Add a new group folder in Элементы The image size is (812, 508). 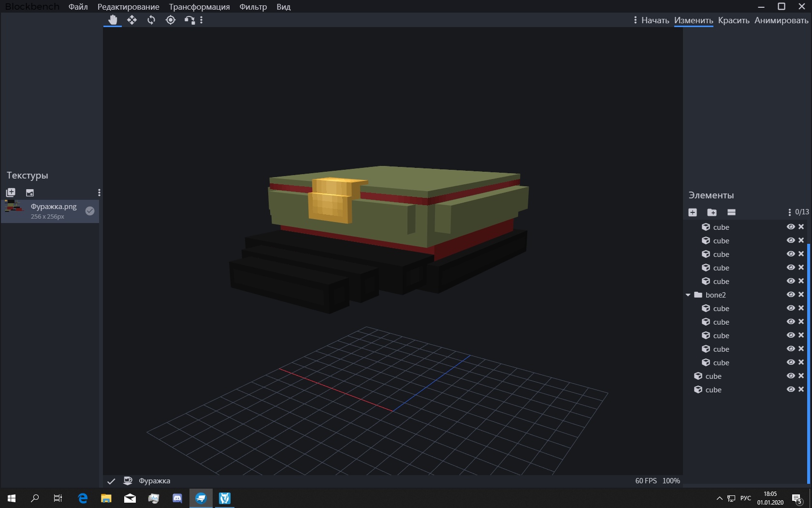coord(712,212)
